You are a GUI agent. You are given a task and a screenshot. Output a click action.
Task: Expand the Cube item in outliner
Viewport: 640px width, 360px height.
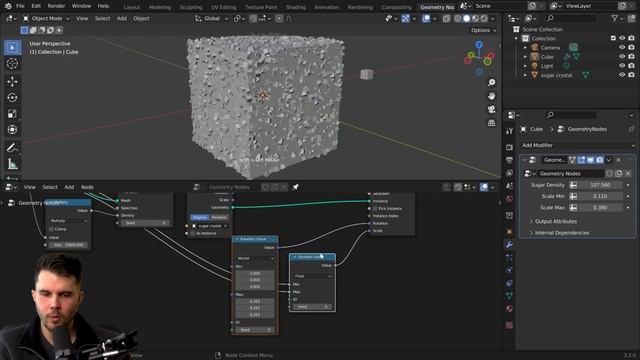point(525,57)
